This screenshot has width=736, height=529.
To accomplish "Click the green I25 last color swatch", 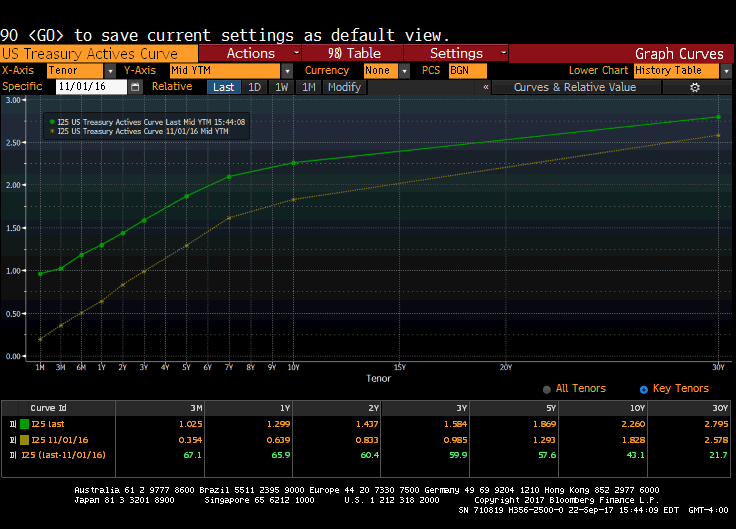I will pyautogui.click(x=24, y=424).
